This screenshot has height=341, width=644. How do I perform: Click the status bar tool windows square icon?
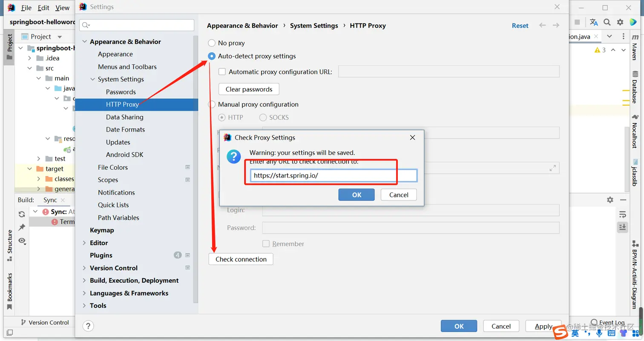(x=9, y=332)
